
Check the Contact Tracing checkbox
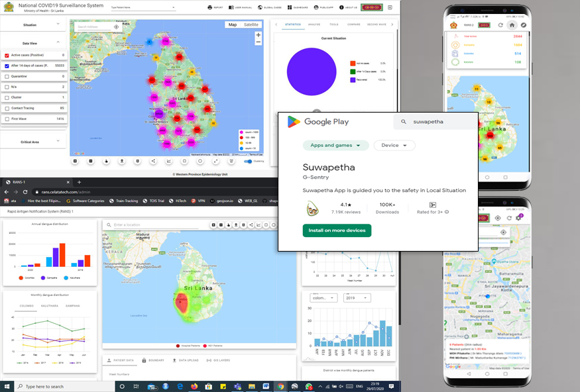pos(7,109)
